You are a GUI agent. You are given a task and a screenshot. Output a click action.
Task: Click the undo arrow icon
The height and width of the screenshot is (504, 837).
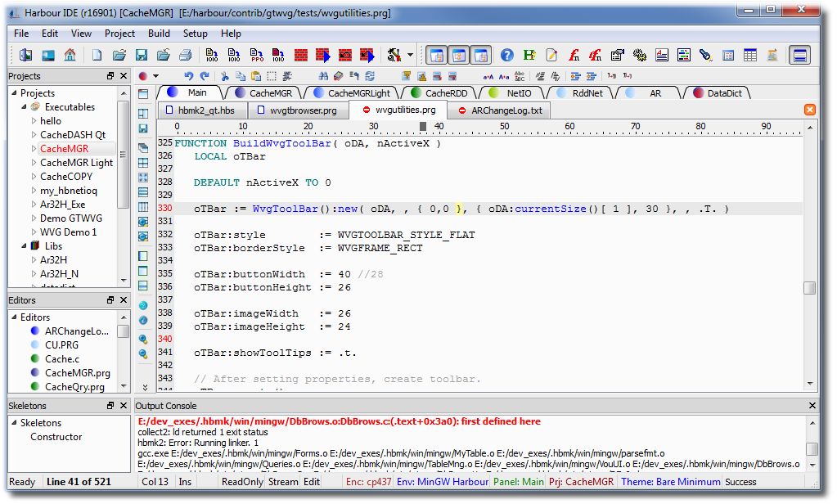pyautogui.click(x=189, y=76)
